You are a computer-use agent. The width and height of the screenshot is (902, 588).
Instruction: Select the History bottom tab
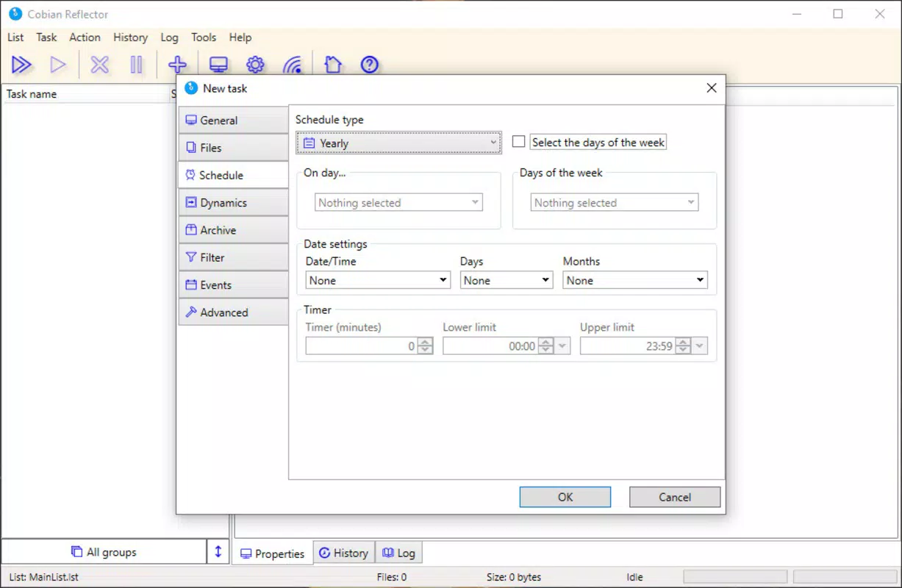[x=343, y=553]
